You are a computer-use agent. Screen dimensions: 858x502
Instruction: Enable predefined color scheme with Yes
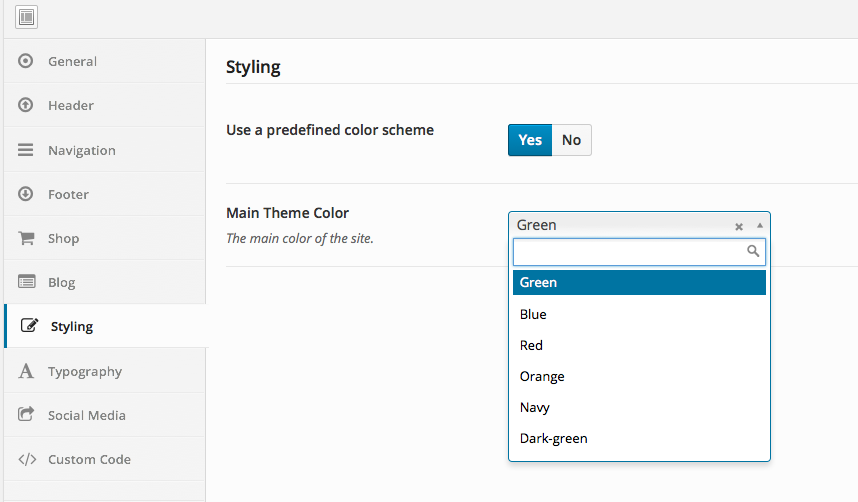pyautogui.click(x=530, y=140)
